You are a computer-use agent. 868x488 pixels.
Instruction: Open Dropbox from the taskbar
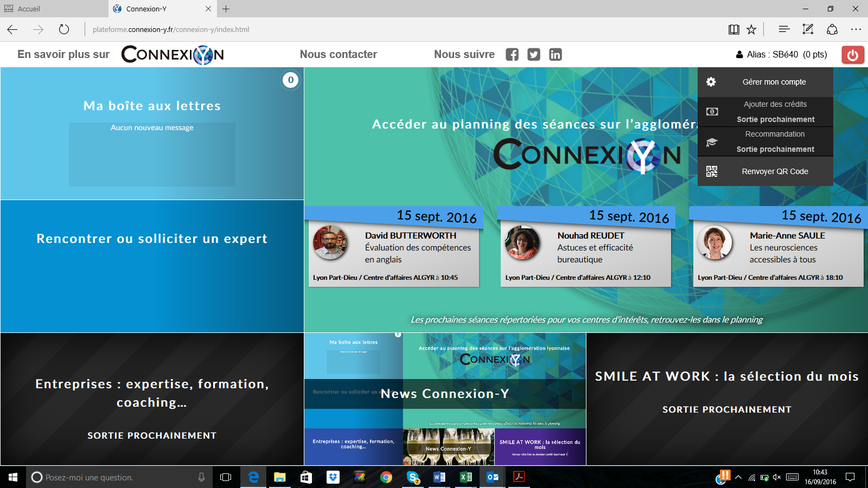coord(333,477)
